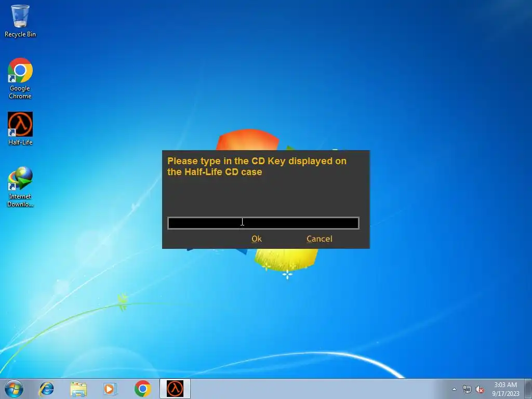This screenshot has height=399, width=532.
Task: Select the Google Chrome desktop shortcut
Action: [20, 78]
